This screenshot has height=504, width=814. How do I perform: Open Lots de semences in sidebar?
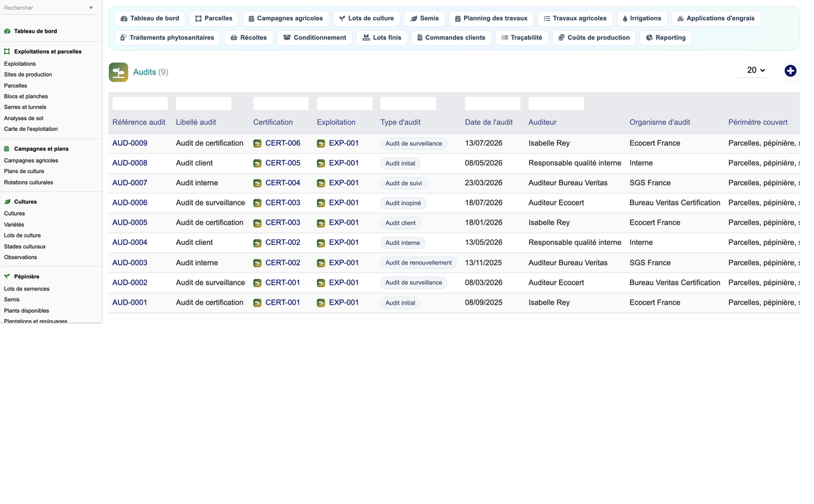[x=26, y=289]
